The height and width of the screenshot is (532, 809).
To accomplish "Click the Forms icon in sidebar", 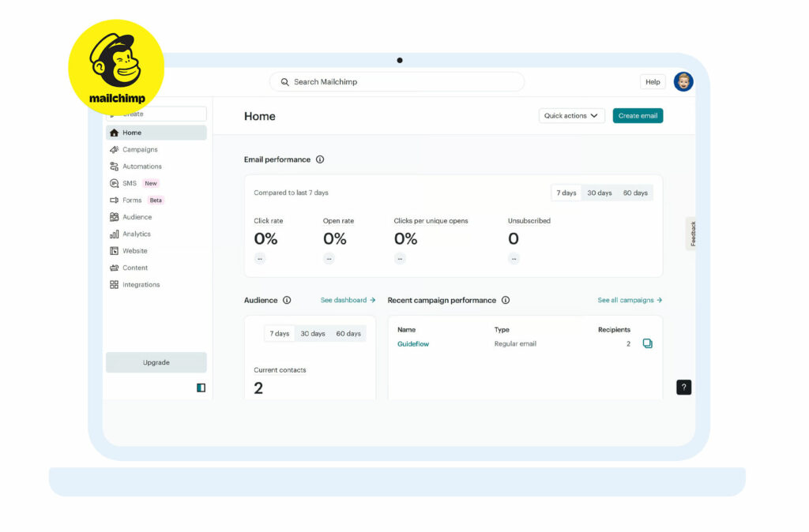I will pos(114,200).
